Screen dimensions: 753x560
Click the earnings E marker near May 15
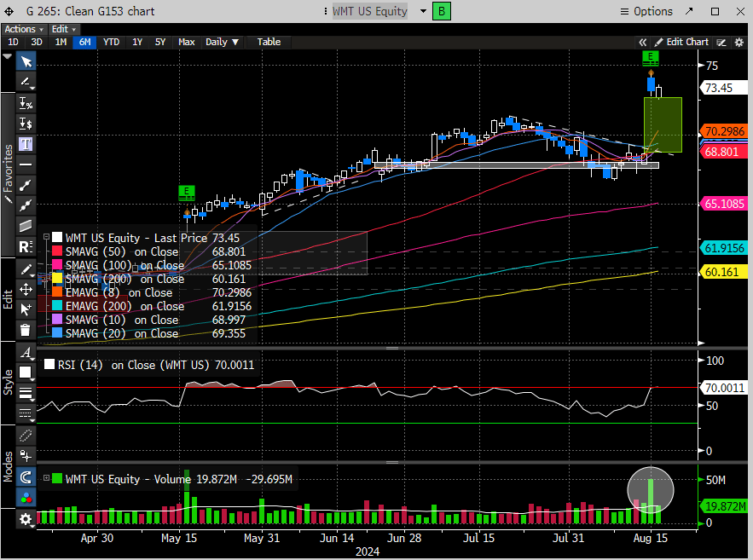point(186,193)
